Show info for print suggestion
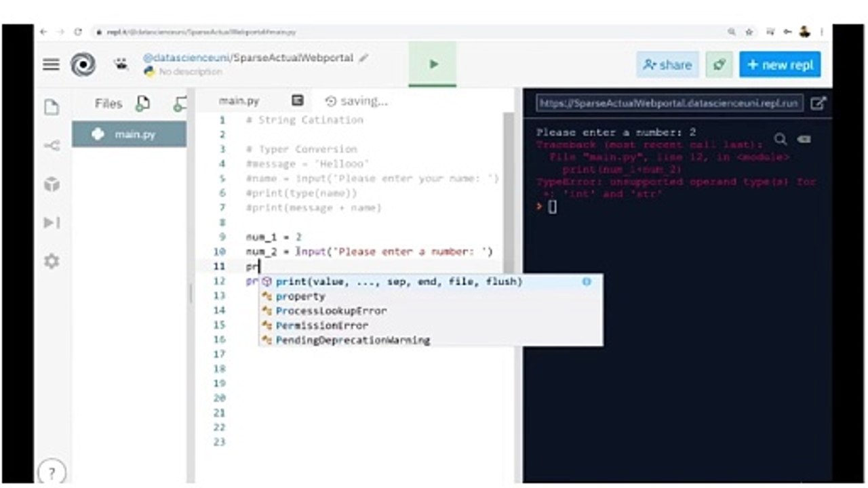Image resolution: width=868 pixels, height=488 pixels. [587, 281]
